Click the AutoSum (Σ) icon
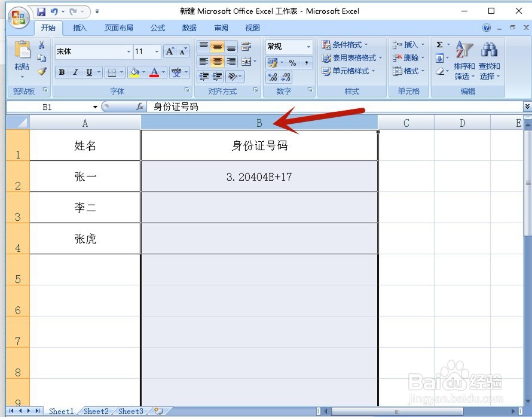 tap(441, 44)
